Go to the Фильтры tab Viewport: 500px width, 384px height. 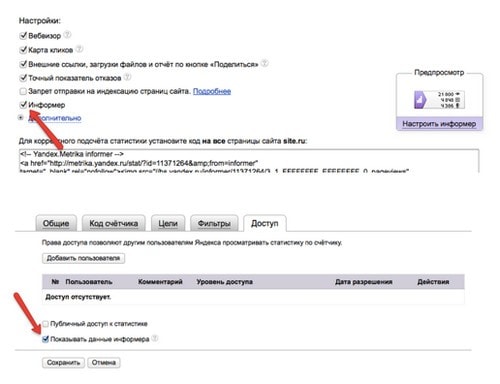click(214, 223)
